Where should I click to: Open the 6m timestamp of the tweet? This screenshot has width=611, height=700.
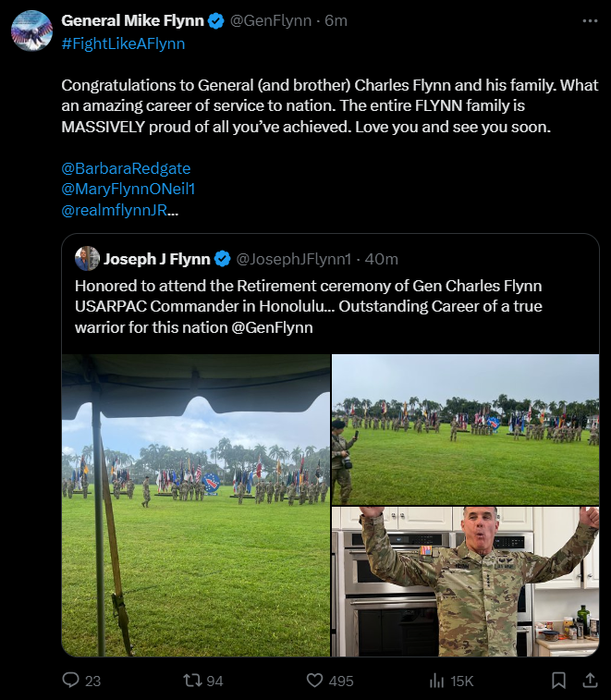tap(336, 21)
